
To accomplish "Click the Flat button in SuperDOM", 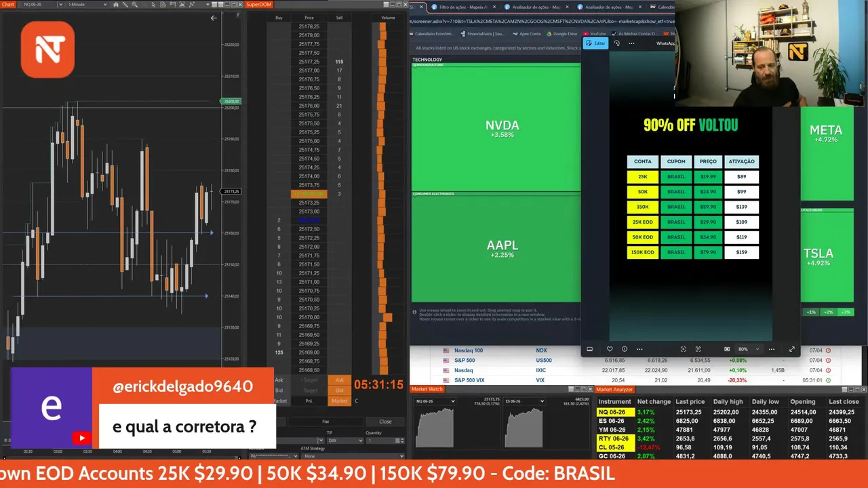I will pyautogui.click(x=325, y=422).
